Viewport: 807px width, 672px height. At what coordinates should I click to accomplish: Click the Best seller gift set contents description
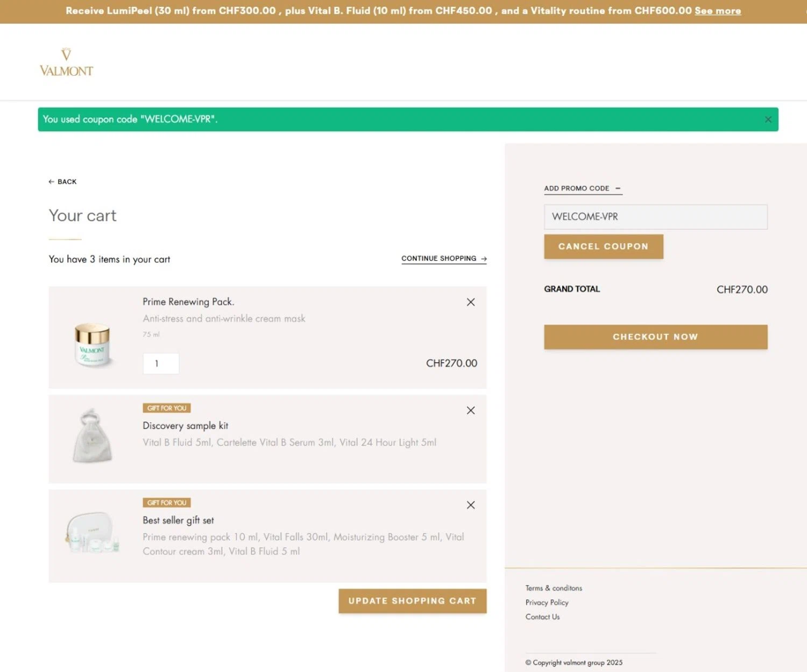(x=303, y=544)
